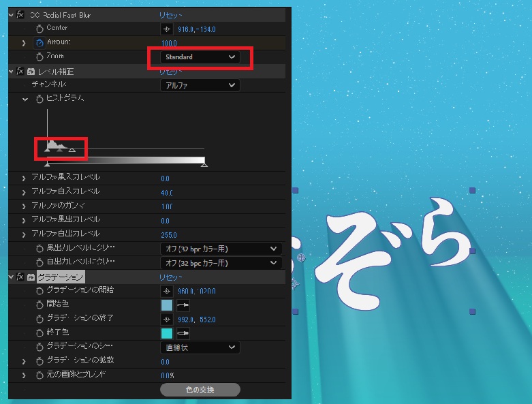Open the Zoom Standard dropdown

[200, 57]
